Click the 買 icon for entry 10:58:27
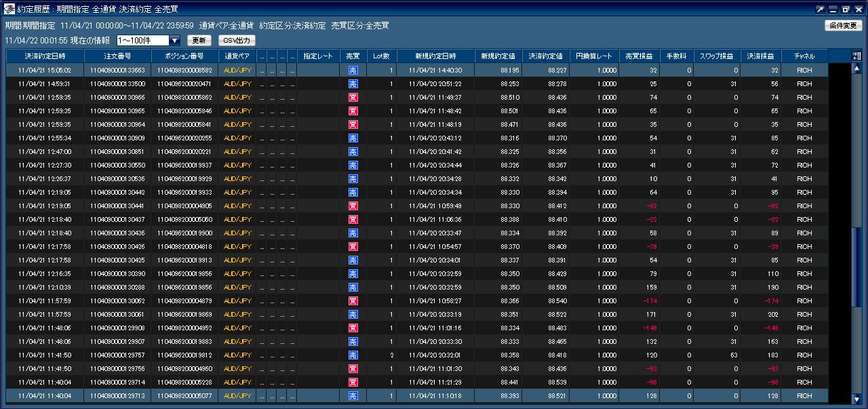The height and width of the screenshot is (409, 868). point(353,300)
